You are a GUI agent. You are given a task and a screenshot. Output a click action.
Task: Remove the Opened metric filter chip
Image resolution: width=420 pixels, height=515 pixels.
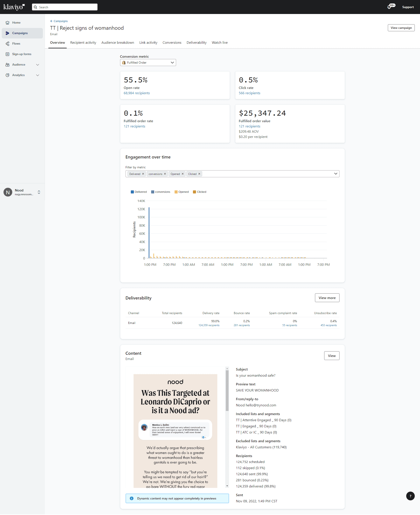tap(183, 174)
